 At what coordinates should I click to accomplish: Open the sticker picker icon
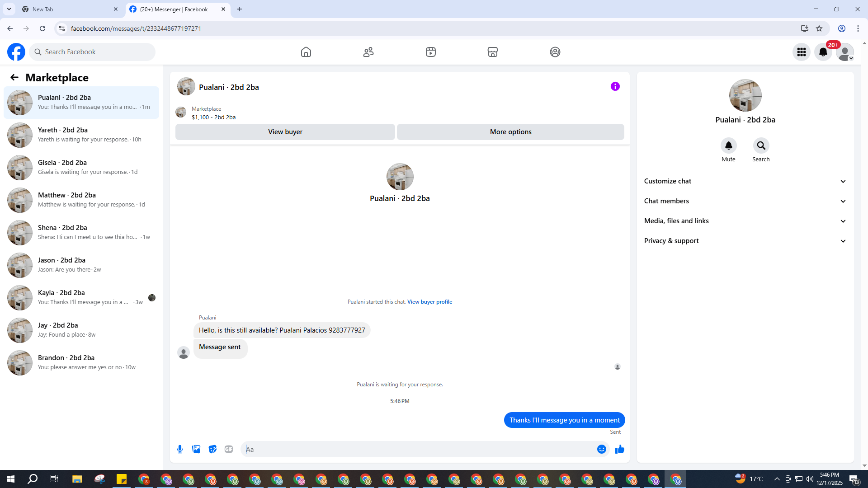[x=212, y=449]
